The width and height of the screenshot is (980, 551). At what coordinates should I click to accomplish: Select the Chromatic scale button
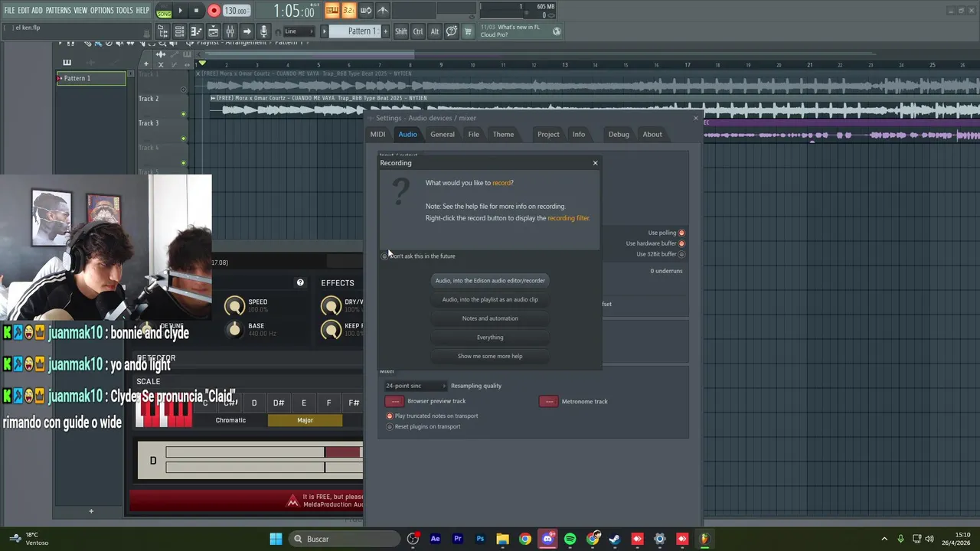click(x=230, y=420)
